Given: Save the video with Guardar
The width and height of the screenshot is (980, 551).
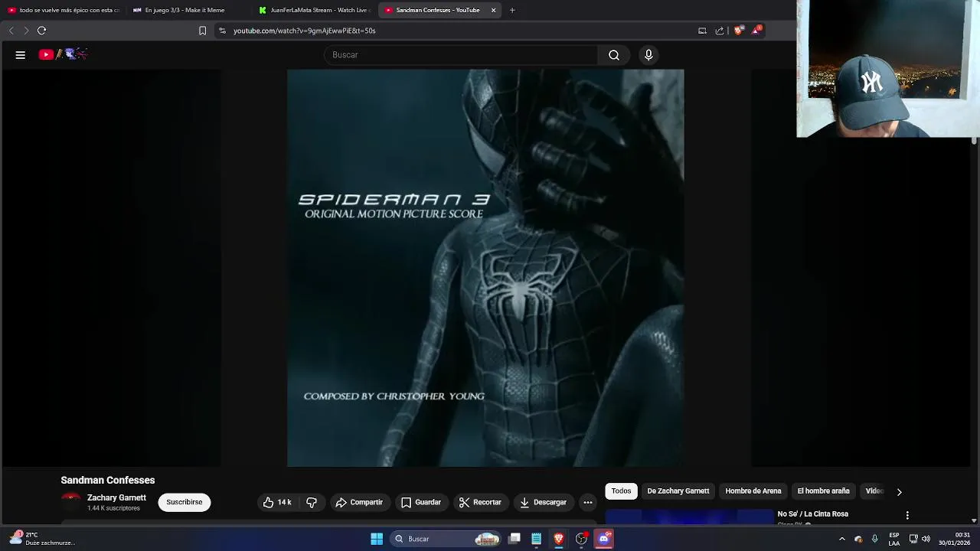Looking at the screenshot, I should tap(421, 502).
